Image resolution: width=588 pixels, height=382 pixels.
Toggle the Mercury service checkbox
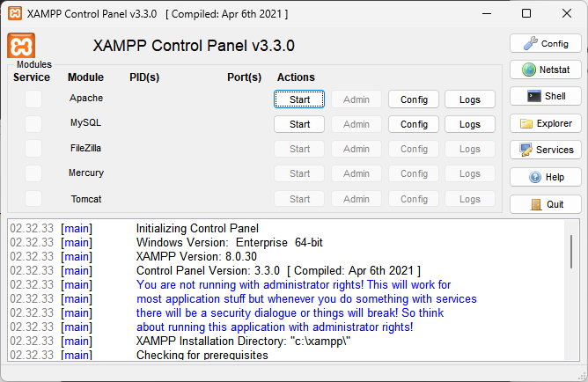pos(33,173)
